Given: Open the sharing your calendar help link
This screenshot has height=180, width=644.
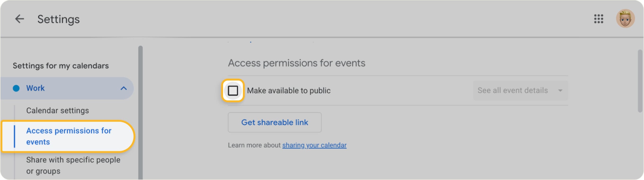Looking at the screenshot, I should [314, 145].
